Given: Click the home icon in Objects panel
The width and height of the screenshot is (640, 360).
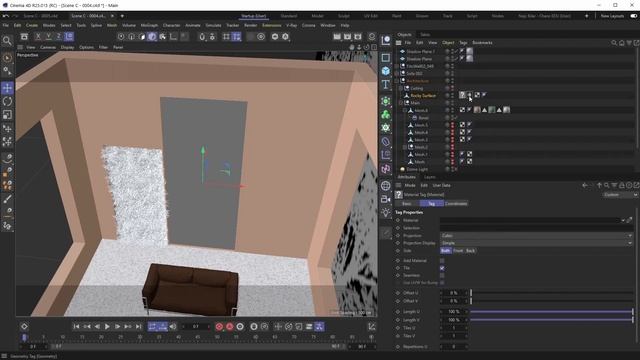Looking at the screenshot, I should coord(622,42).
